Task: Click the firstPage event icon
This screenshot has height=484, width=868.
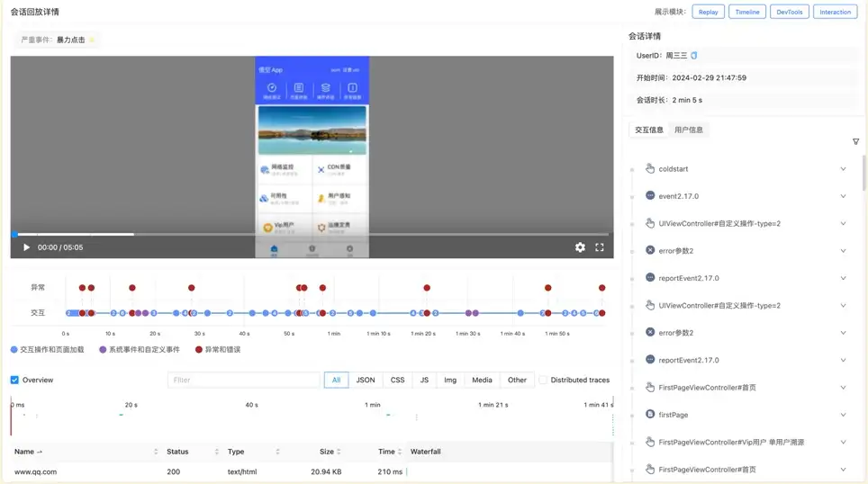Action: point(650,415)
